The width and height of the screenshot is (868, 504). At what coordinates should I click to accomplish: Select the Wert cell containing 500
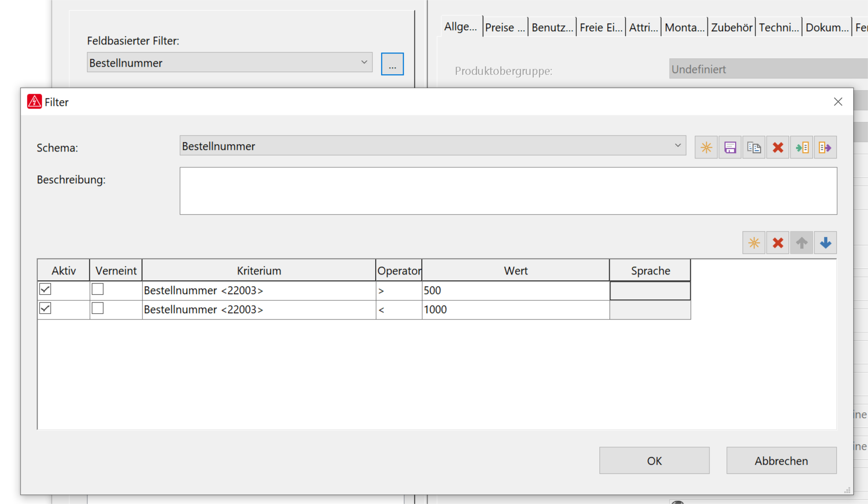516,290
